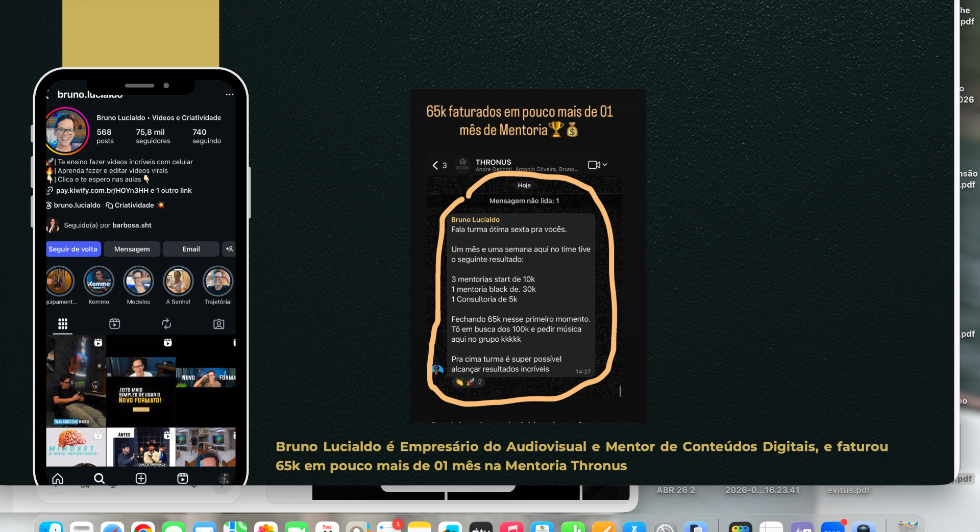This screenshot has width=980, height=532.
Task: Select the tagged photos tab icon
Action: 218,324
